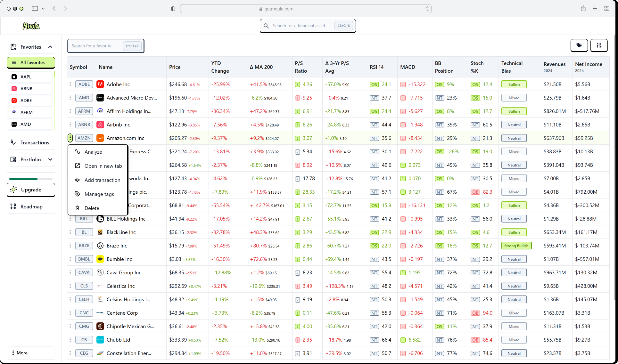Open row menu for AMD
Screen dimensions: 618x364
tap(70, 98)
